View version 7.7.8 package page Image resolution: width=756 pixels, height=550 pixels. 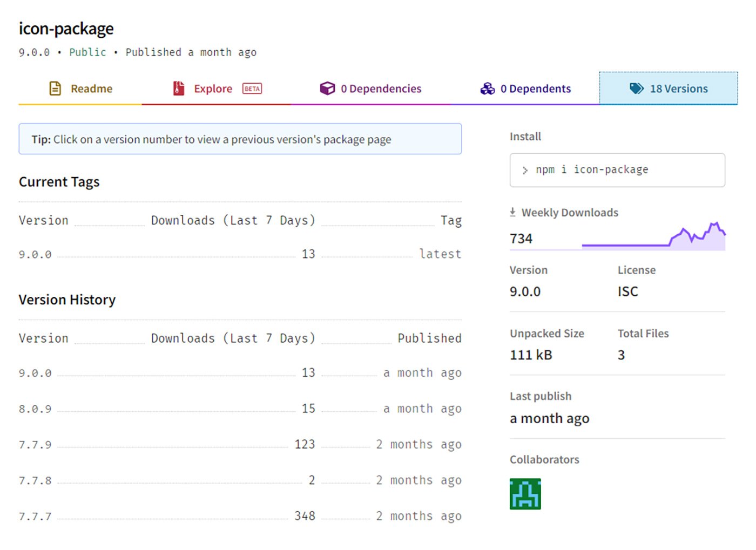click(x=35, y=481)
